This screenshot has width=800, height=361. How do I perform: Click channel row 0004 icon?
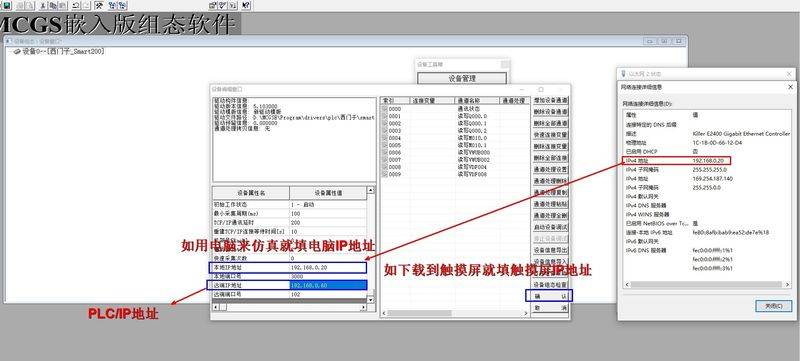point(385,138)
